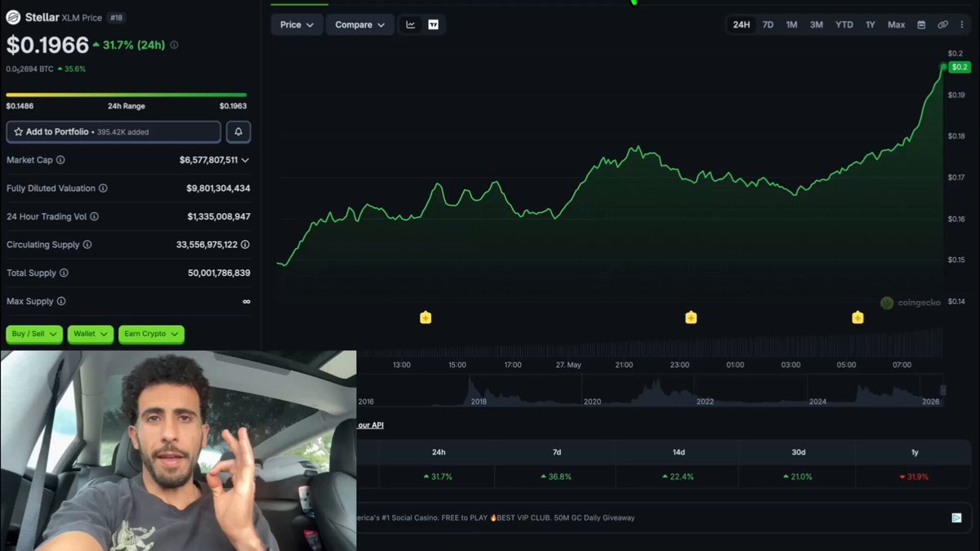Click the 7d 36.8% table cell
Image resolution: width=980 pixels, height=551 pixels.
click(556, 477)
